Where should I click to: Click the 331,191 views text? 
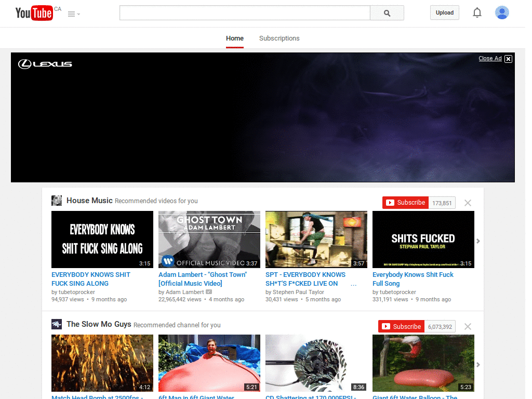390,300
